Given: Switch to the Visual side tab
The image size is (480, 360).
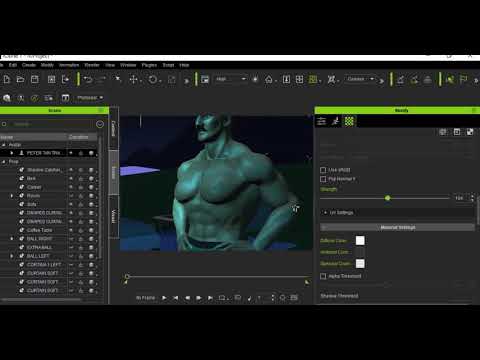Looking at the screenshot, I should pos(114,217).
